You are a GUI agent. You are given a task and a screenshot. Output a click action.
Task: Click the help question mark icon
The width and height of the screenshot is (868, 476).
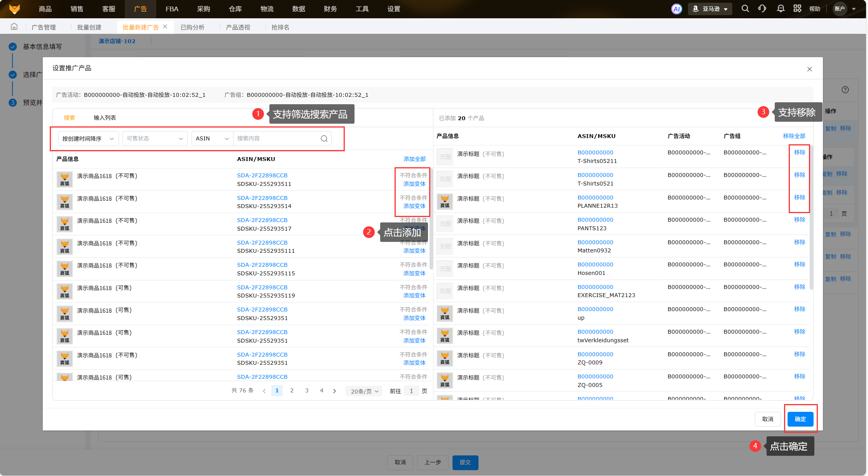tap(845, 90)
